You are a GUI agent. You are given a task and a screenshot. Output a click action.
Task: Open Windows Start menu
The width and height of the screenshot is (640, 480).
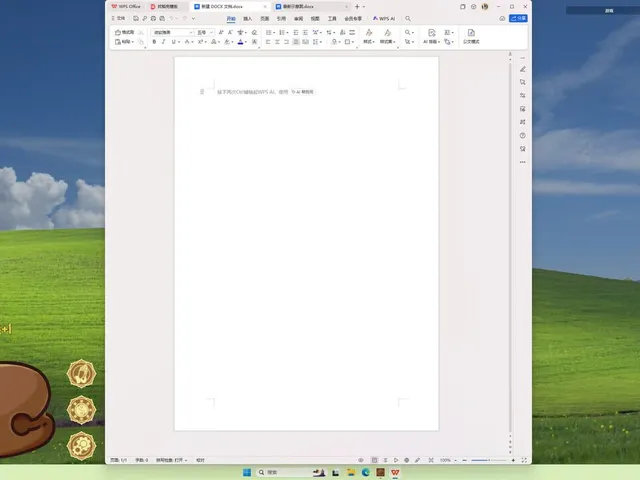point(247,472)
